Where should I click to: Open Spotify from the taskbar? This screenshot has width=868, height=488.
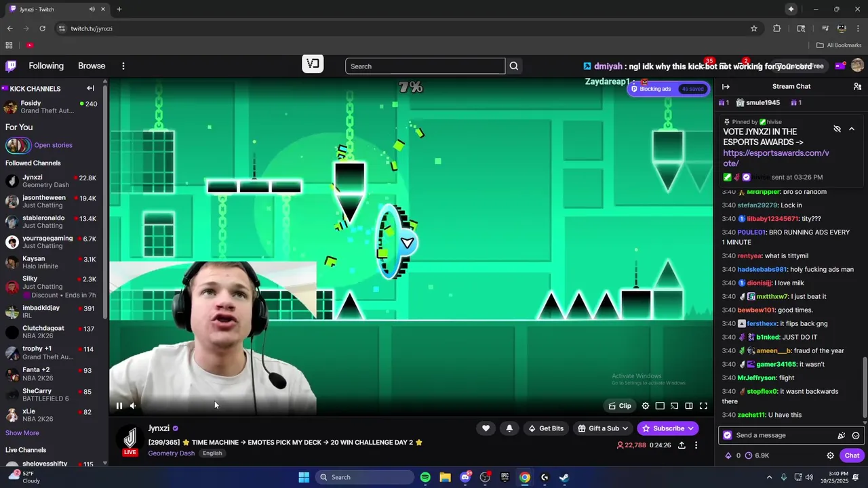[425, 477]
